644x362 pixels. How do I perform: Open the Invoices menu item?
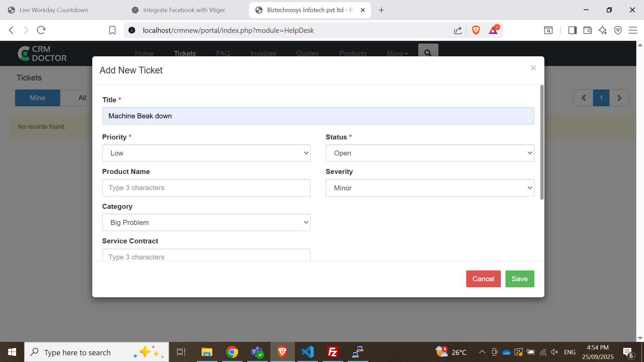263,54
